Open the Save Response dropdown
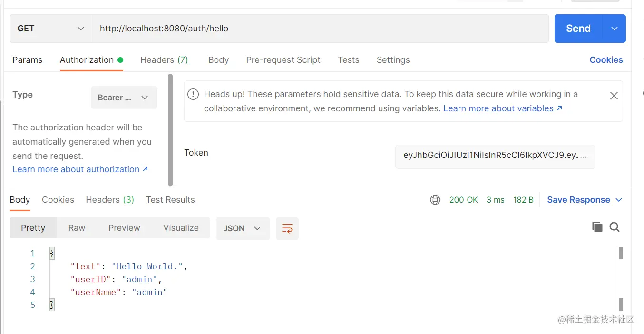The image size is (644, 334). 585,200
